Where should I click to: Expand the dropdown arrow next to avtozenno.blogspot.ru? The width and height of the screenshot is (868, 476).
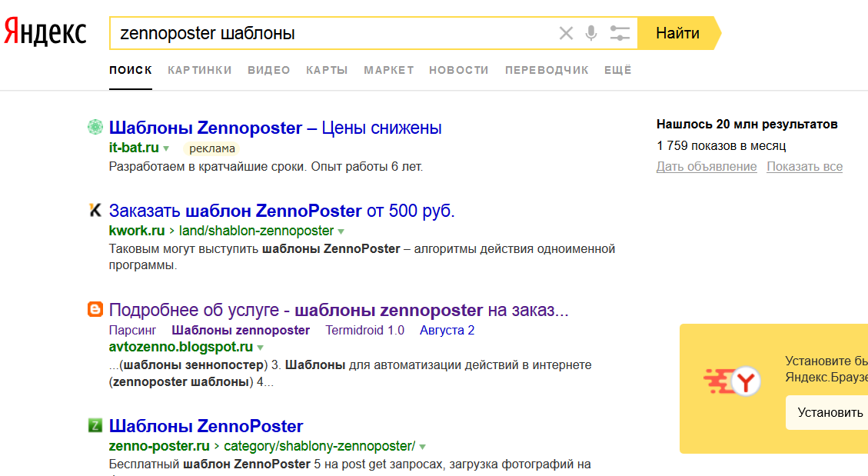pyautogui.click(x=260, y=348)
